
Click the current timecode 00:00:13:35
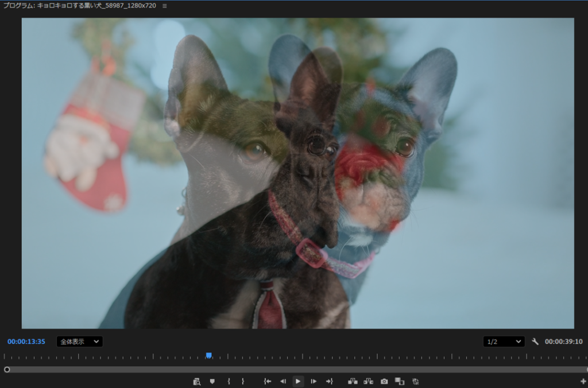[x=26, y=342]
